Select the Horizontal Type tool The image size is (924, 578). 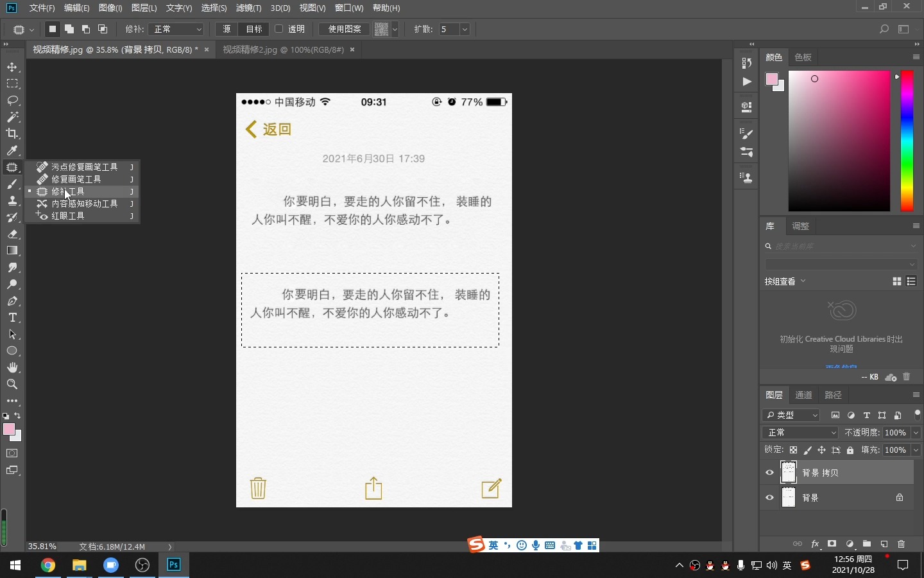point(12,318)
